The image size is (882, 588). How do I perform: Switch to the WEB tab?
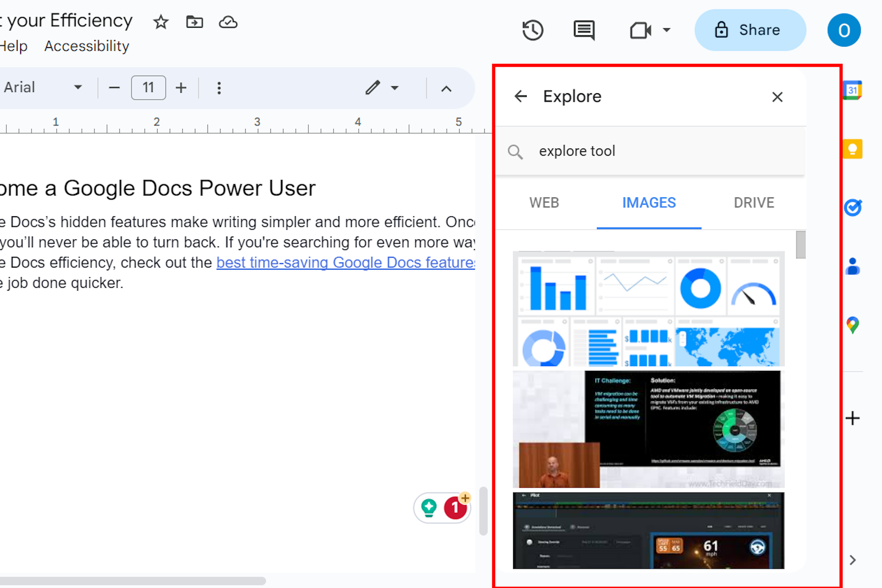point(544,203)
